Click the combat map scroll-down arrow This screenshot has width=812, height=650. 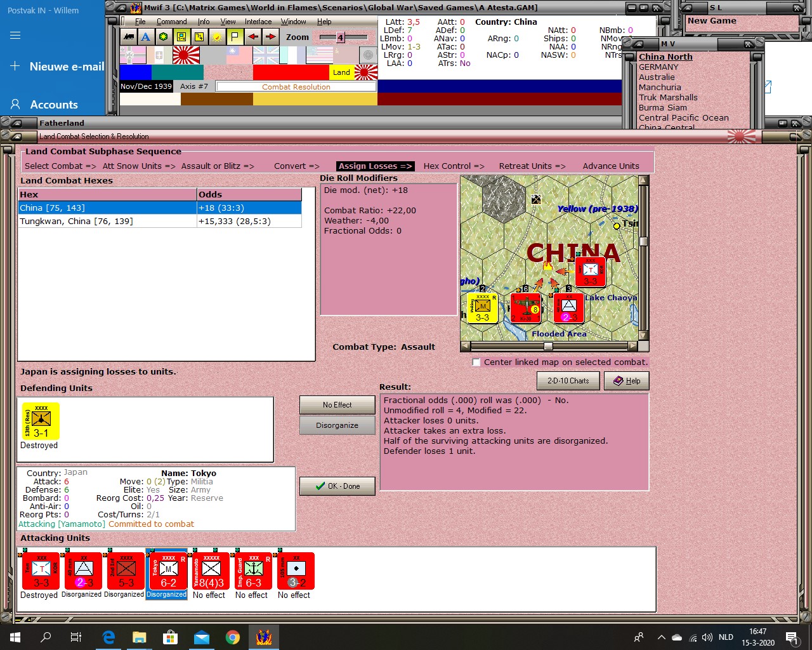643,336
